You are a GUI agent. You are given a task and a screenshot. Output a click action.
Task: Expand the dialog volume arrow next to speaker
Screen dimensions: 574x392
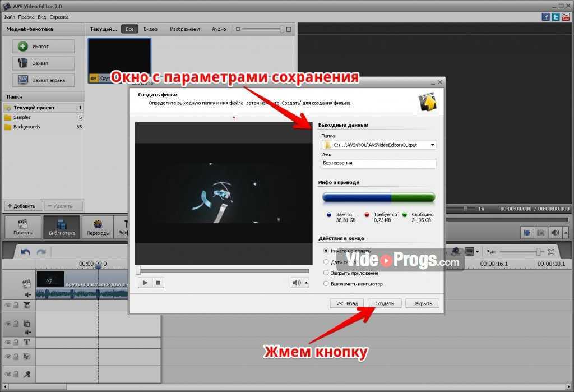tap(307, 283)
